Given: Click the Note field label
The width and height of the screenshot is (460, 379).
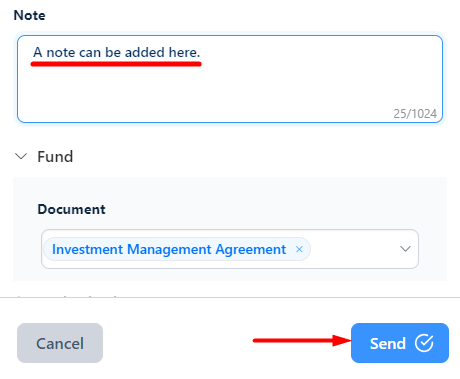Looking at the screenshot, I should [x=29, y=15].
